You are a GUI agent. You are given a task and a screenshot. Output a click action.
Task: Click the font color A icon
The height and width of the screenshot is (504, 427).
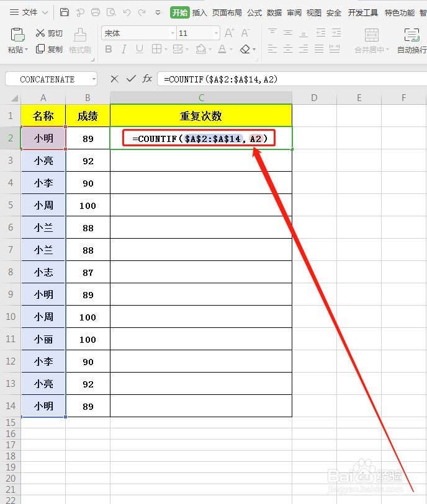click(x=222, y=49)
